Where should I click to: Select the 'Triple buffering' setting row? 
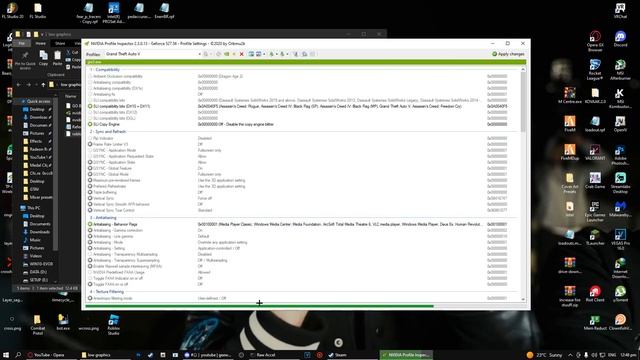[303, 192]
